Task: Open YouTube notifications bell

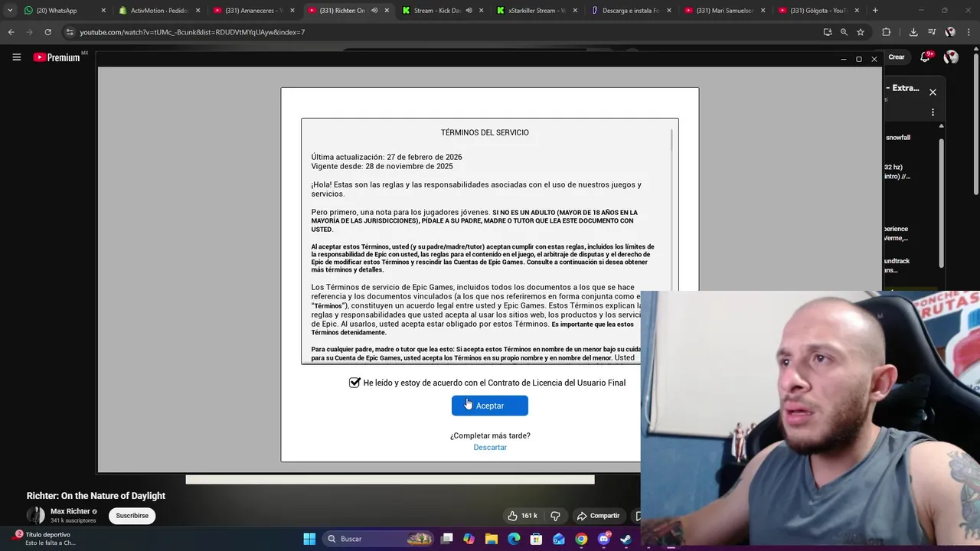Action: point(925,57)
